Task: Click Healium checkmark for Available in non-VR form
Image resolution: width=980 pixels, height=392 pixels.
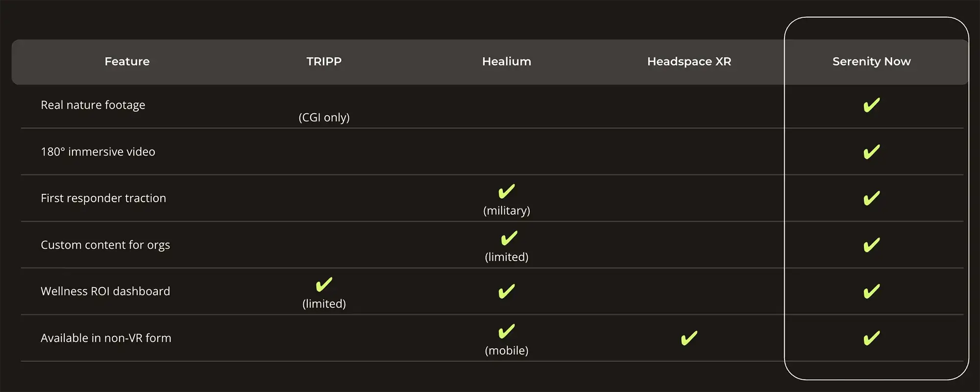Action: [506, 331]
